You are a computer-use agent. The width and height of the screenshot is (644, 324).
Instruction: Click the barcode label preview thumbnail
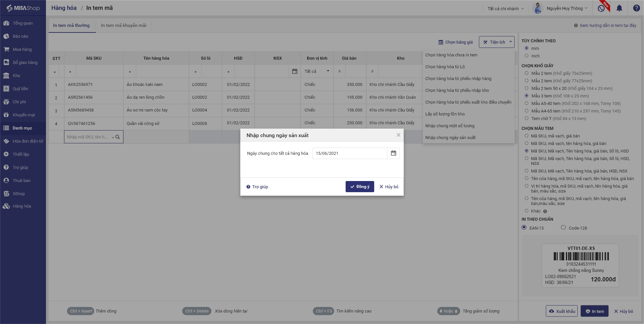580,266
